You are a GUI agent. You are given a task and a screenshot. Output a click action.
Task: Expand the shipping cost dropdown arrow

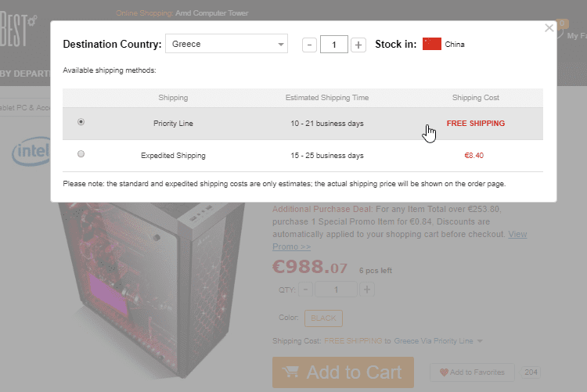click(x=480, y=341)
